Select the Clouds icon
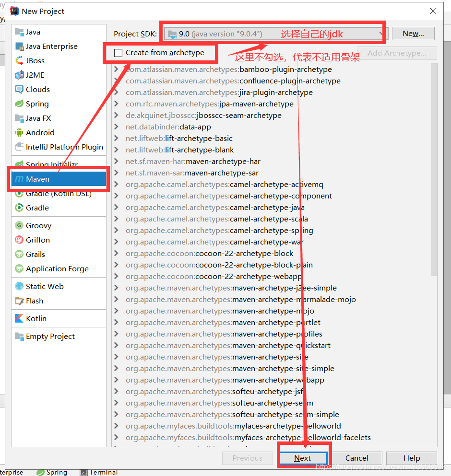Viewport: 451px width, 476px height. point(19,89)
